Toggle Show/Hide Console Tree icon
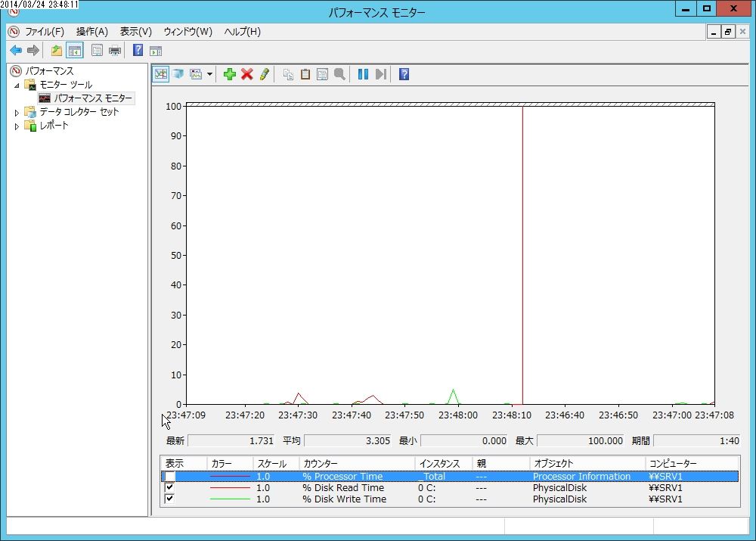 (75, 50)
